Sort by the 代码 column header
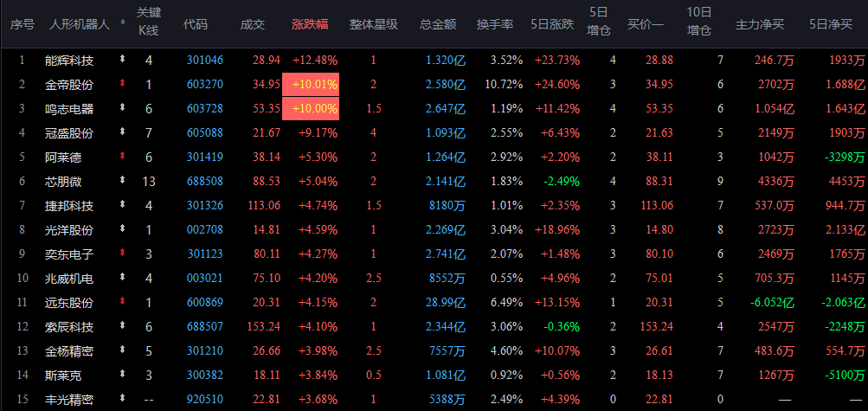 pyautogui.click(x=196, y=24)
